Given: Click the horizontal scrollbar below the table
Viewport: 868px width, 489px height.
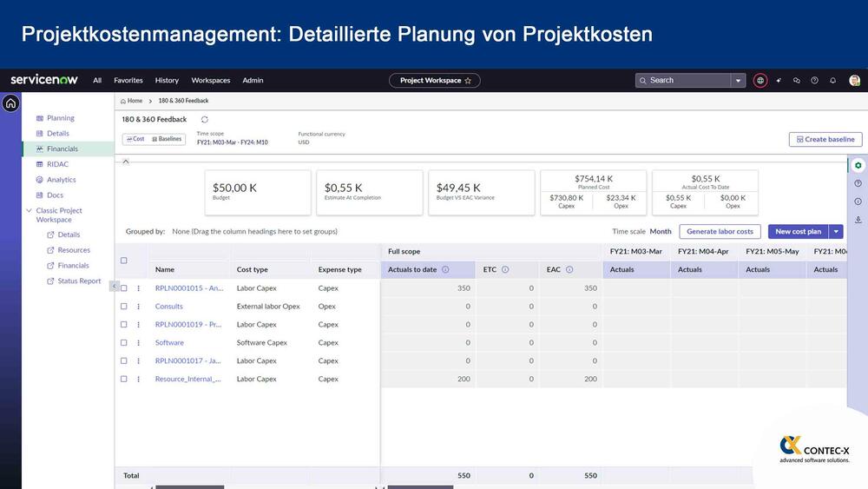Looking at the screenshot, I should coord(189,486).
